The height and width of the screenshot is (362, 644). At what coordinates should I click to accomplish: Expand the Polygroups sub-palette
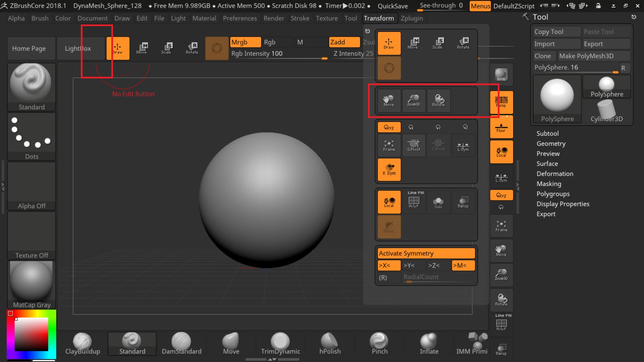tap(553, 194)
